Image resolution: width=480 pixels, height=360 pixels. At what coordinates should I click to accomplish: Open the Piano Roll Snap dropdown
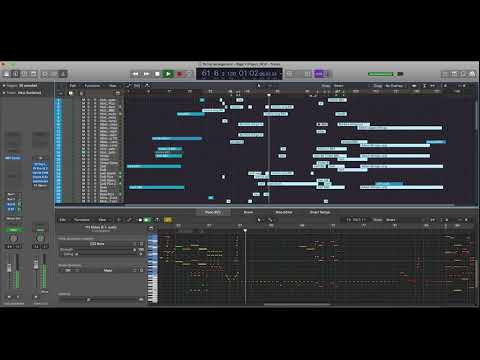[x=391, y=220]
